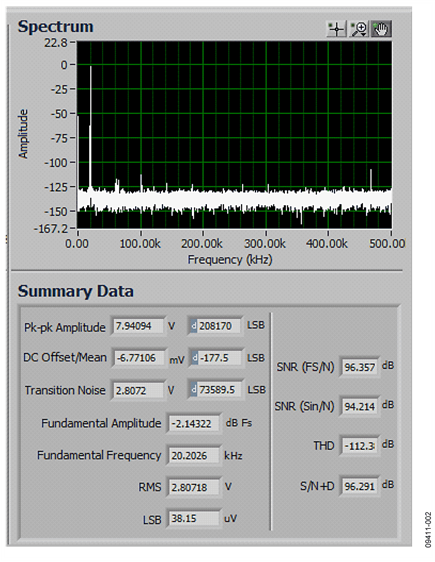Click the DC Offset/Mean mV field
Viewport: 435px width, 562px height.
coord(139,358)
